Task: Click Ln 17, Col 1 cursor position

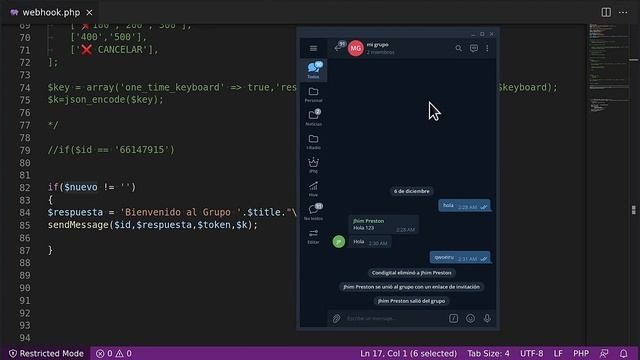Action: point(408,353)
